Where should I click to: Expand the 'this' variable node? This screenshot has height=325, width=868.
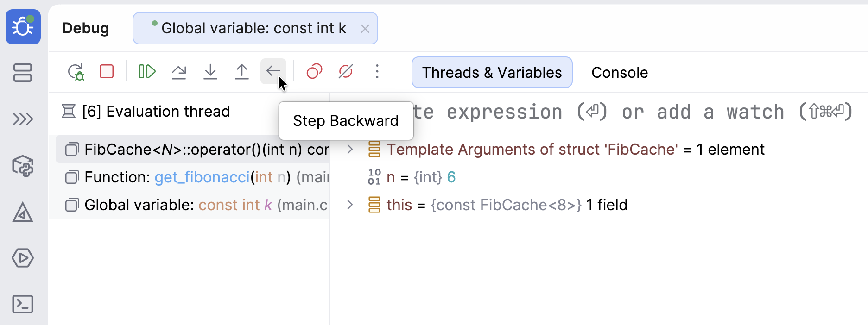350,205
